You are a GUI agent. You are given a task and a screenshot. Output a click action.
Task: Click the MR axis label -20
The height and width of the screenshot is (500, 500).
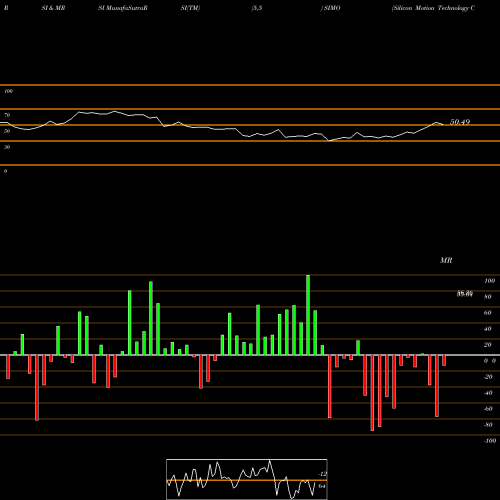[488, 377]
